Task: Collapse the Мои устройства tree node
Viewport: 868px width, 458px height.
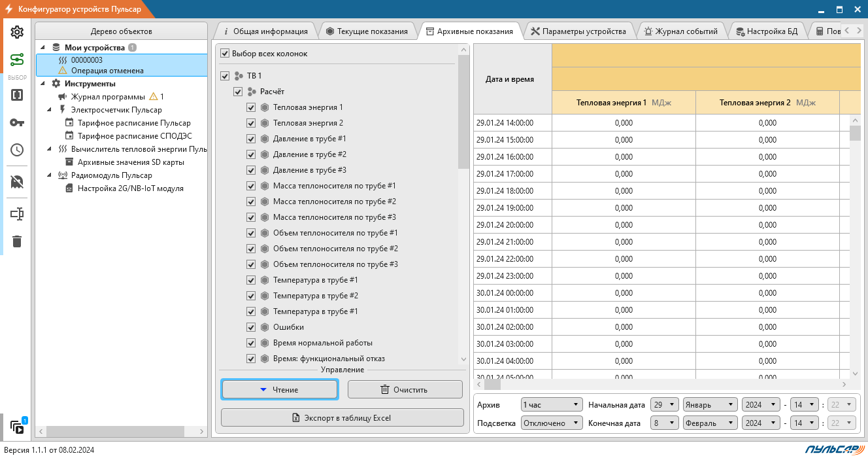Action: 43,47
